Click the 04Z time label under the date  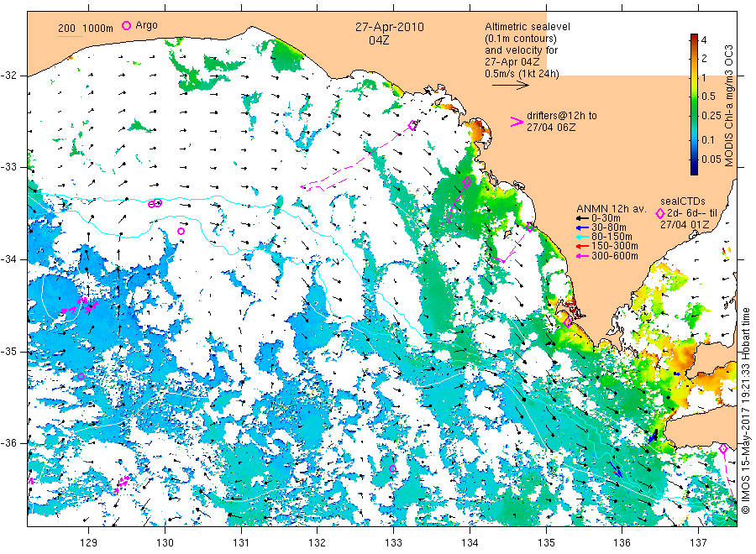tap(379, 40)
